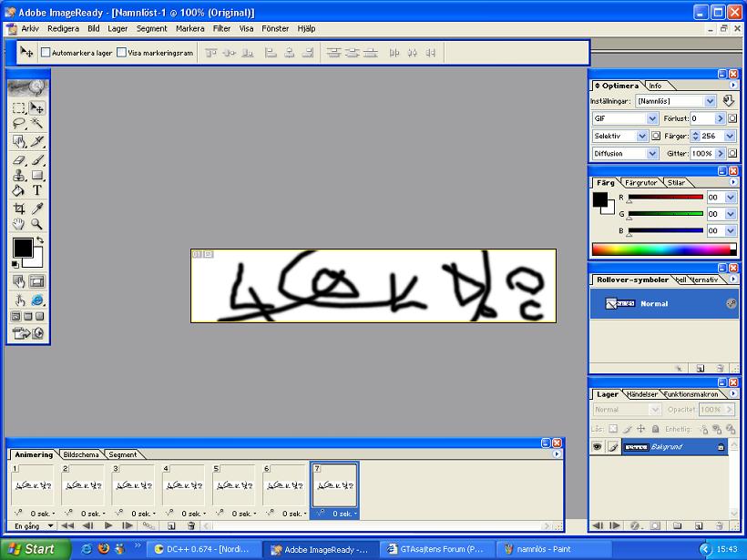Image resolution: width=747 pixels, height=560 pixels.
Task: Click the Tween frames icon
Action: pyautogui.click(x=148, y=525)
